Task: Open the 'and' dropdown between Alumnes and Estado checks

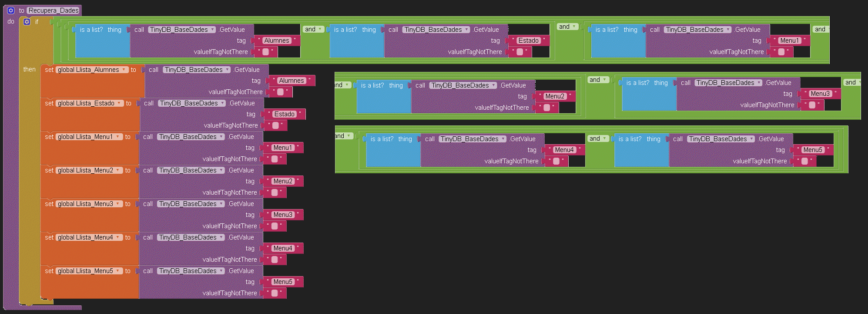Action: coord(321,29)
